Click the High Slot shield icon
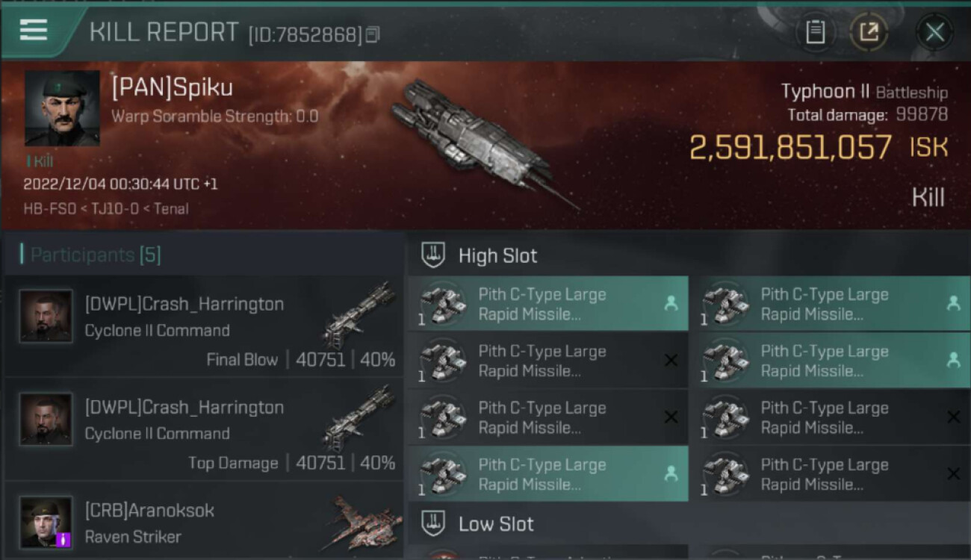The image size is (971, 560). pyautogui.click(x=433, y=255)
